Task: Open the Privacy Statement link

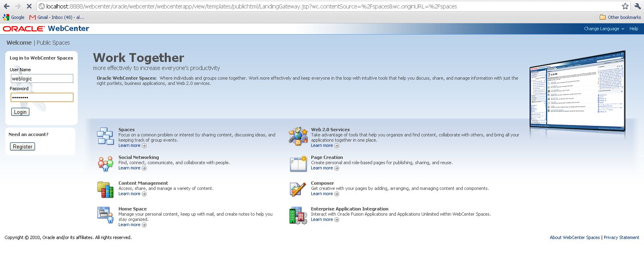Action: click(x=621, y=237)
